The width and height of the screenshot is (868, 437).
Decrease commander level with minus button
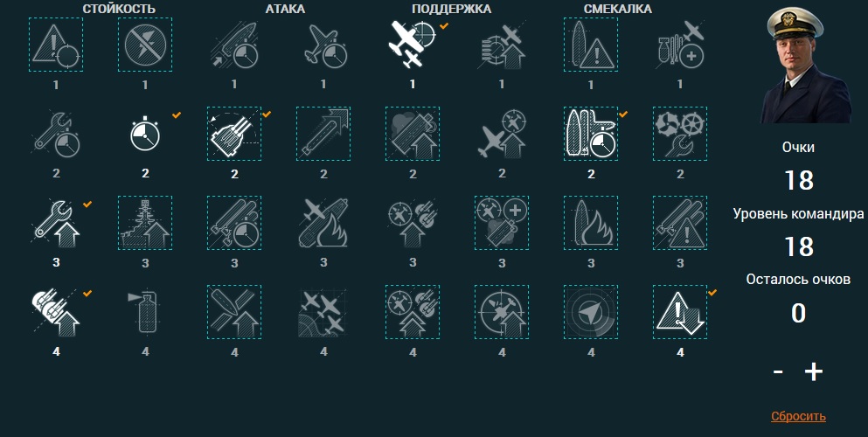tap(778, 372)
